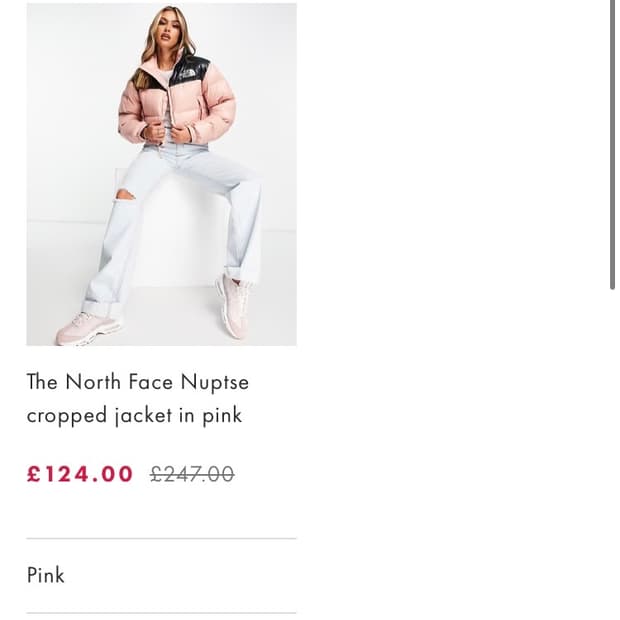Select the £124.00 sale price
This screenshot has height=620, width=620.
(80, 474)
